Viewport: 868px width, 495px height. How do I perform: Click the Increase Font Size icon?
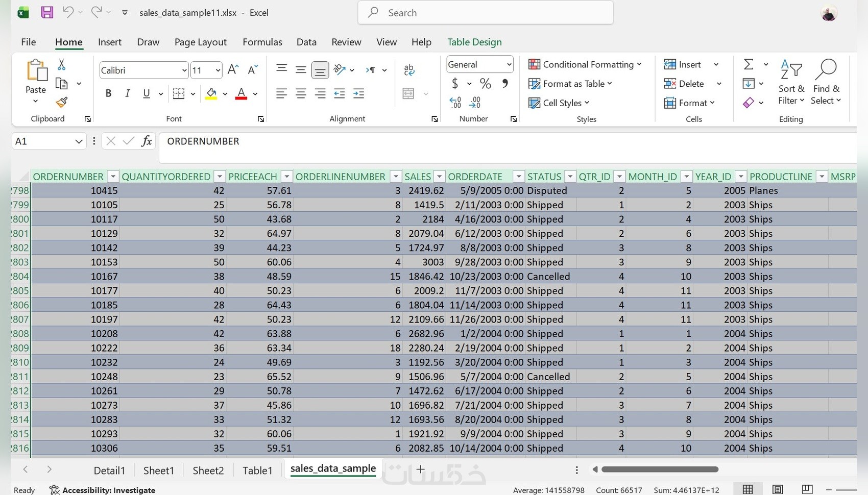[233, 70]
